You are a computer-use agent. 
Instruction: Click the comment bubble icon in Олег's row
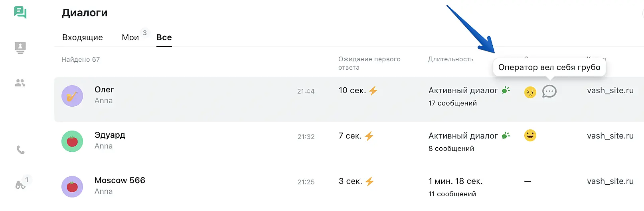[x=549, y=92]
